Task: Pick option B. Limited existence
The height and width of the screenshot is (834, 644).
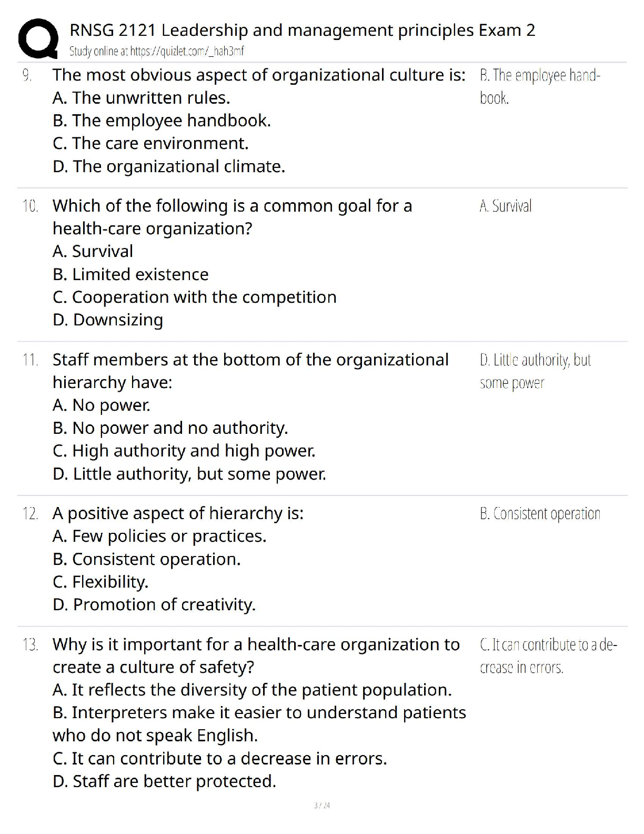Action: (130, 274)
